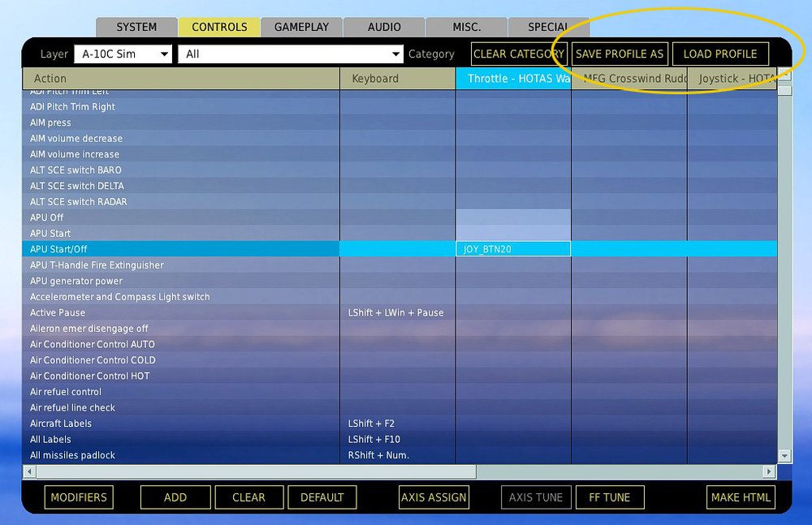
Task: Open the FF TUNE settings
Action: pos(610,497)
